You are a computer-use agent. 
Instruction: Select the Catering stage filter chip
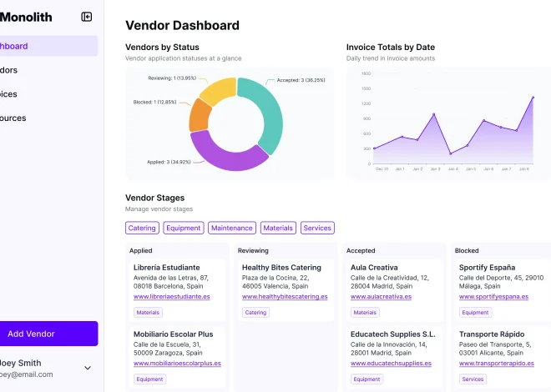pyautogui.click(x=142, y=228)
